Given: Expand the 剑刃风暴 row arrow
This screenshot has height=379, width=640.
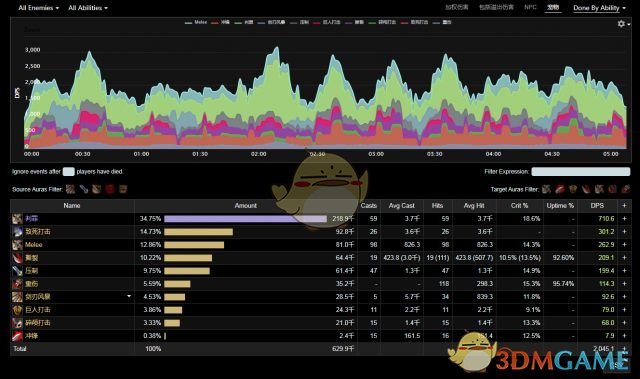Looking at the screenshot, I should [129, 296].
